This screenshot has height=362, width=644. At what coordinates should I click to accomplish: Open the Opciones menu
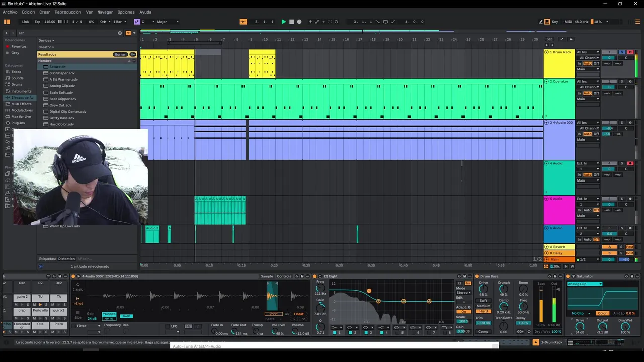coord(126,12)
